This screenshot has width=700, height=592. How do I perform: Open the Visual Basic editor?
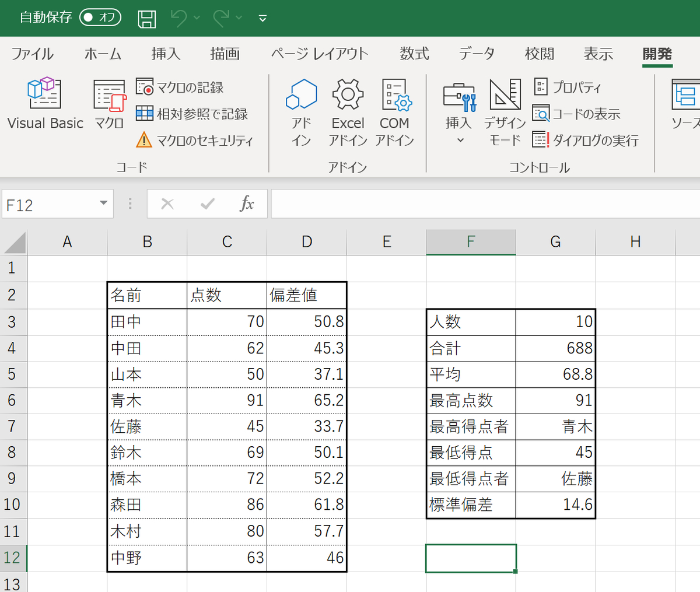pos(44,105)
